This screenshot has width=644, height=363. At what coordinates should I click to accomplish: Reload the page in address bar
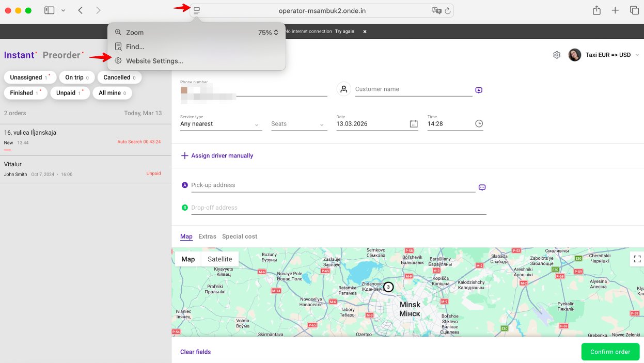[448, 10]
